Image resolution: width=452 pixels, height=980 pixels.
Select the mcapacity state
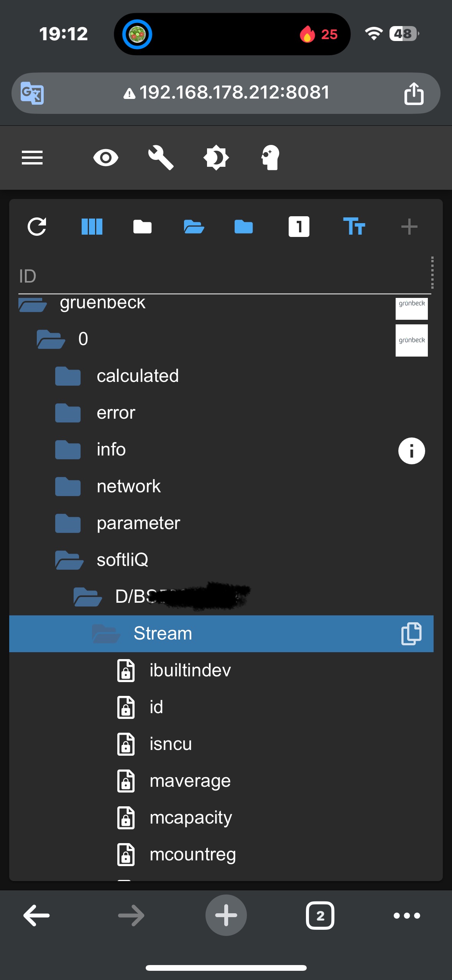[191, 817]
